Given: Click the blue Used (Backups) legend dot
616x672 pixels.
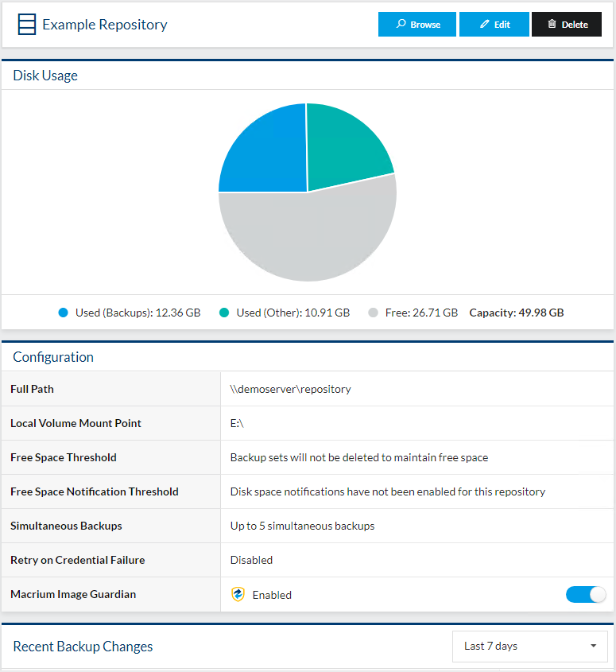Looking at the screenshot, I should pyautogui.click(x=64, y=313).
